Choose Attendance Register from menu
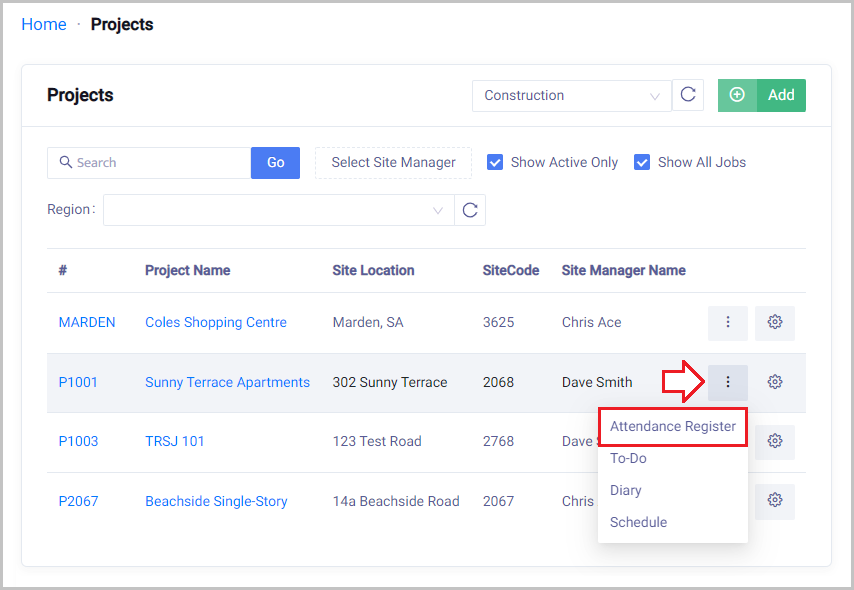854x590 pixels. point(672,426)
